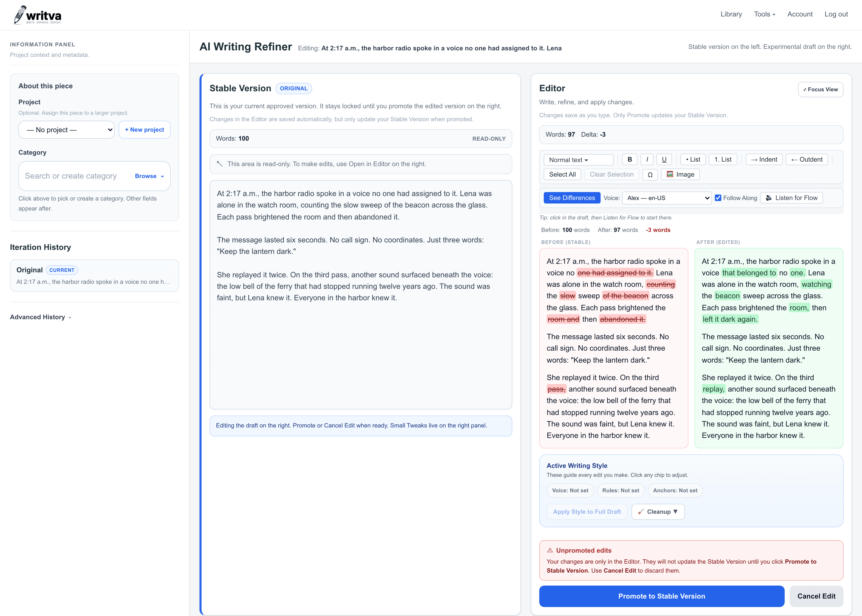Open the Tools menu
The image size is (862, 616).
click(764, 14)
